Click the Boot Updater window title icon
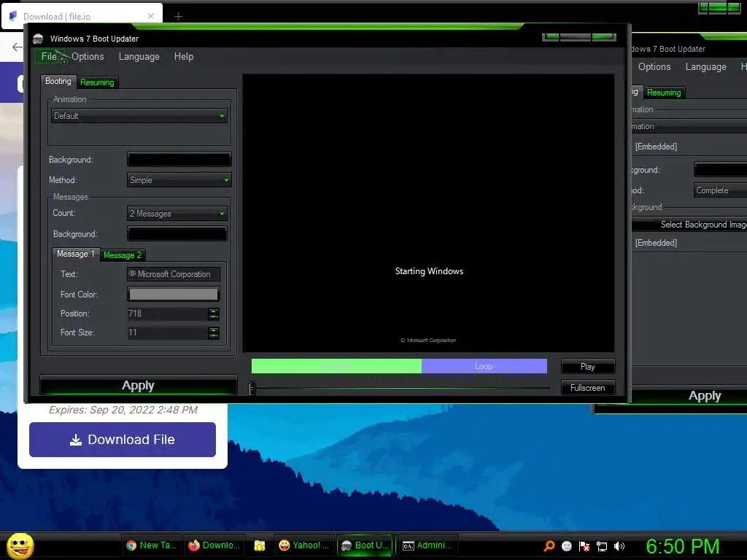 point(38,39)
